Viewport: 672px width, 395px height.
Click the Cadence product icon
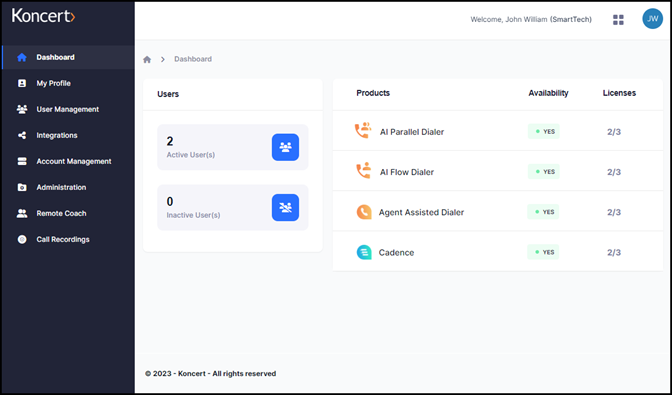364,252
